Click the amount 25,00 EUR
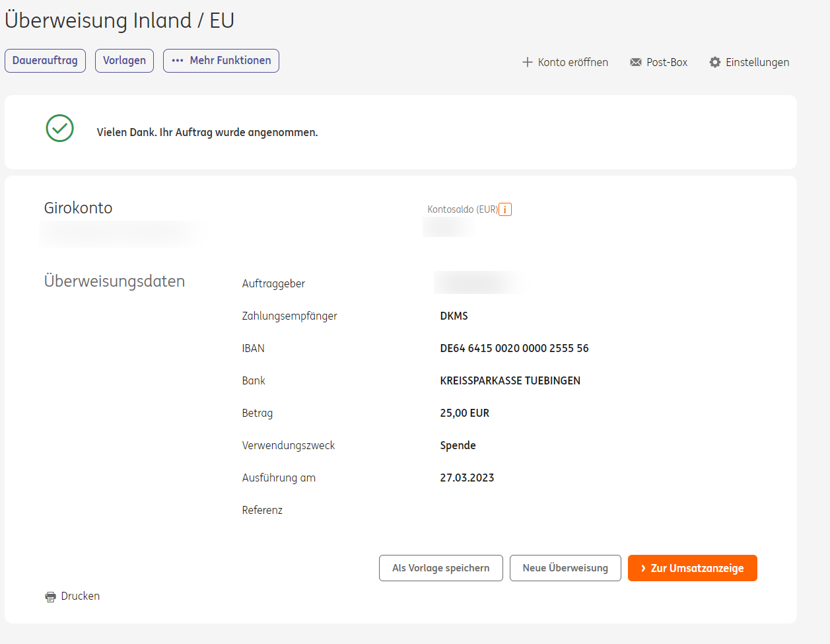Image resolution: width=830 pixels, height=644 pixels. [465, 413]
